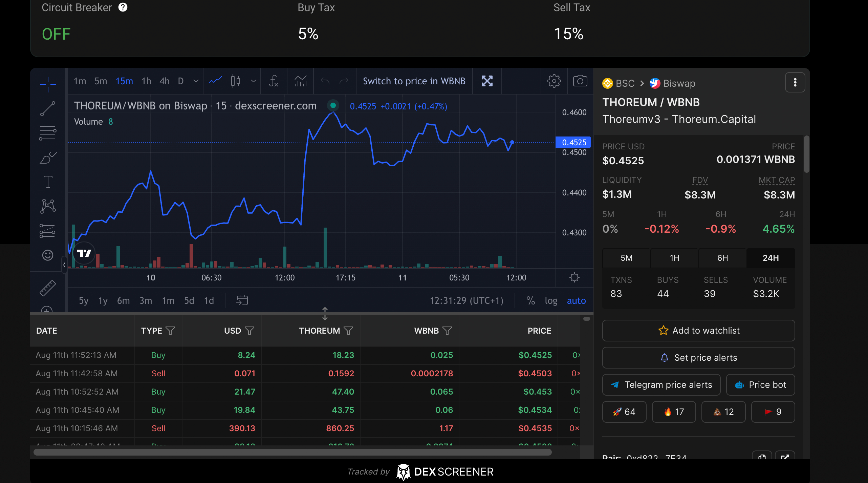
Task: Open pair address in explorer
Action: point(785,456)
